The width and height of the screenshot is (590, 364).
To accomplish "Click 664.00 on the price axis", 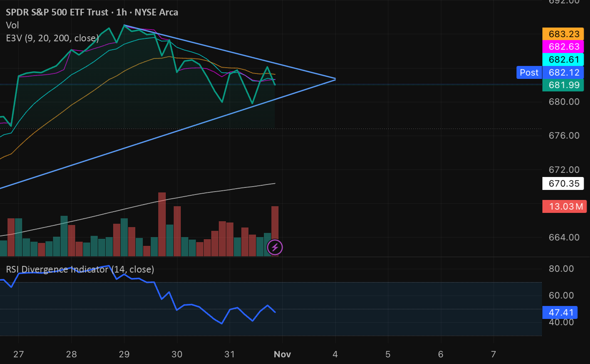I will click(564, 237).
